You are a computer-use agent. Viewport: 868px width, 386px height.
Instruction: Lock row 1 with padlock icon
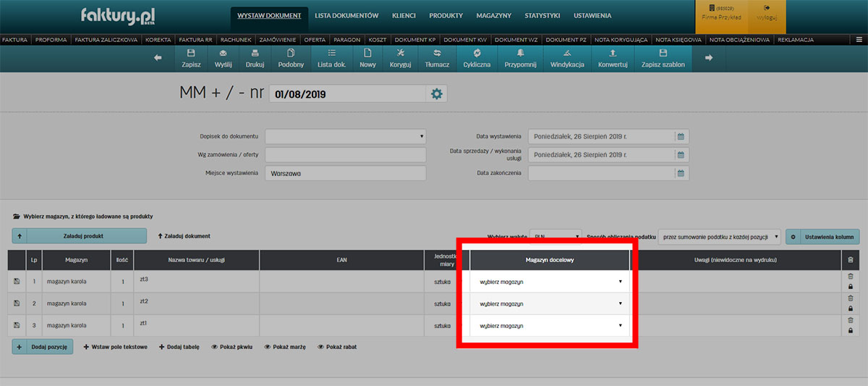pyautogui.click(x=850, y=287)
